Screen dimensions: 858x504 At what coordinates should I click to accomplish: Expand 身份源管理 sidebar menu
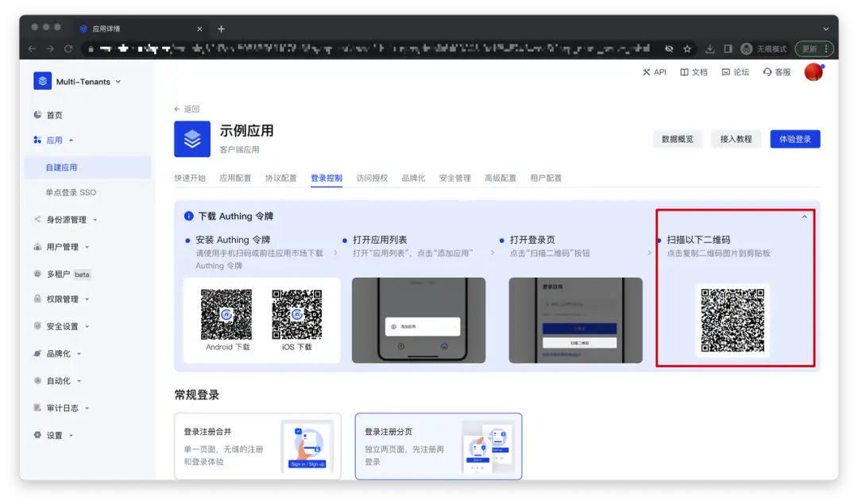[66, 219]
